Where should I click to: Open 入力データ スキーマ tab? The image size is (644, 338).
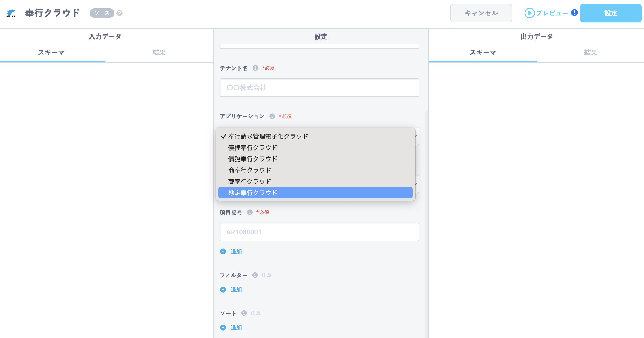pyautogui.click(x=52, y=53)
